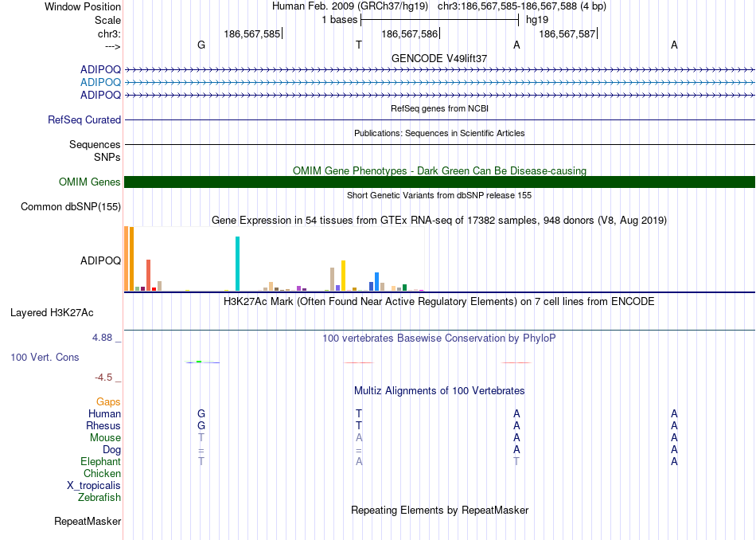Screen dimensions: 756x540
Task: Open Short Genetic Variants from dbSNP title
Action: tap(439, 195)
